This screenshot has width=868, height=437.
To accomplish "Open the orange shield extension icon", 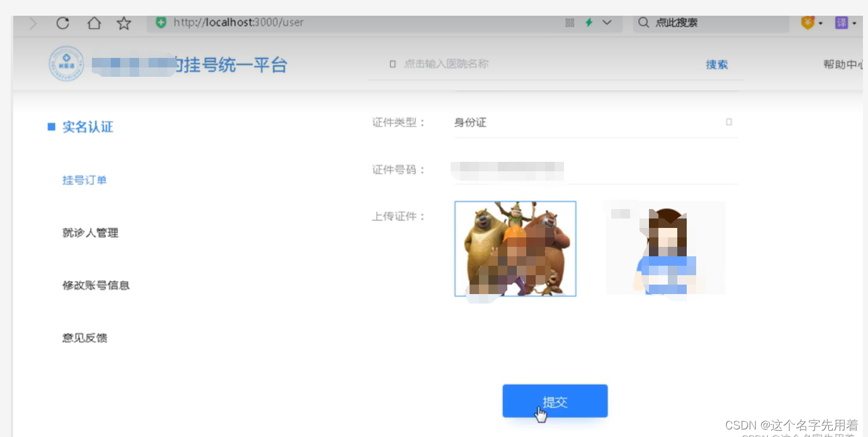I will [808, 23].
